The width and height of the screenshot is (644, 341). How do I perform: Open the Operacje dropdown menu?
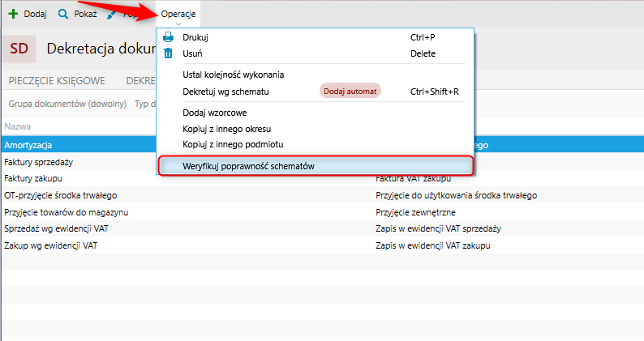point(178,15)
